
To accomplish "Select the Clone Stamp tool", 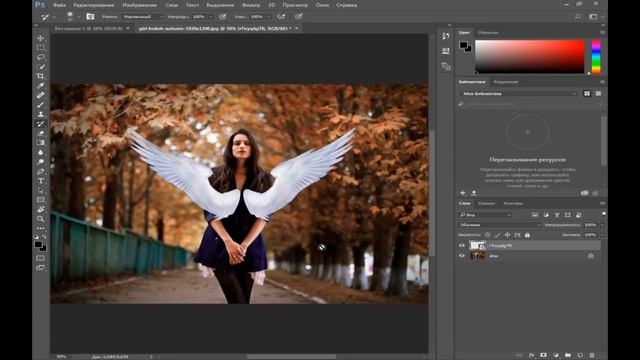I will pyautogui.click(x=40, y=114).
